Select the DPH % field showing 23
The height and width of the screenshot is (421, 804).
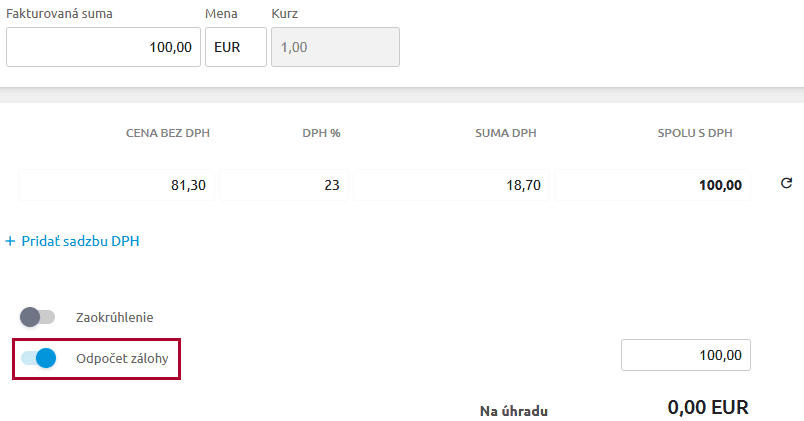coord(284,185)
